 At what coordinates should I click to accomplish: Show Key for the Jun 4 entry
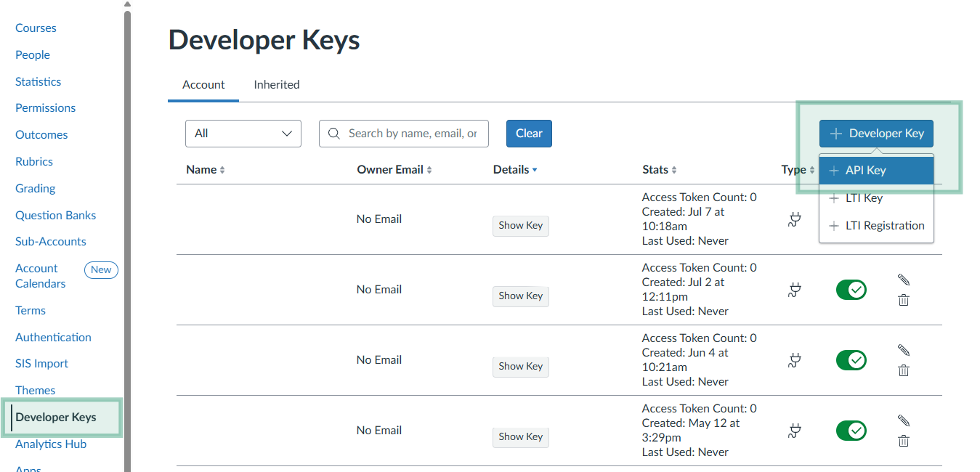point(521,367)
